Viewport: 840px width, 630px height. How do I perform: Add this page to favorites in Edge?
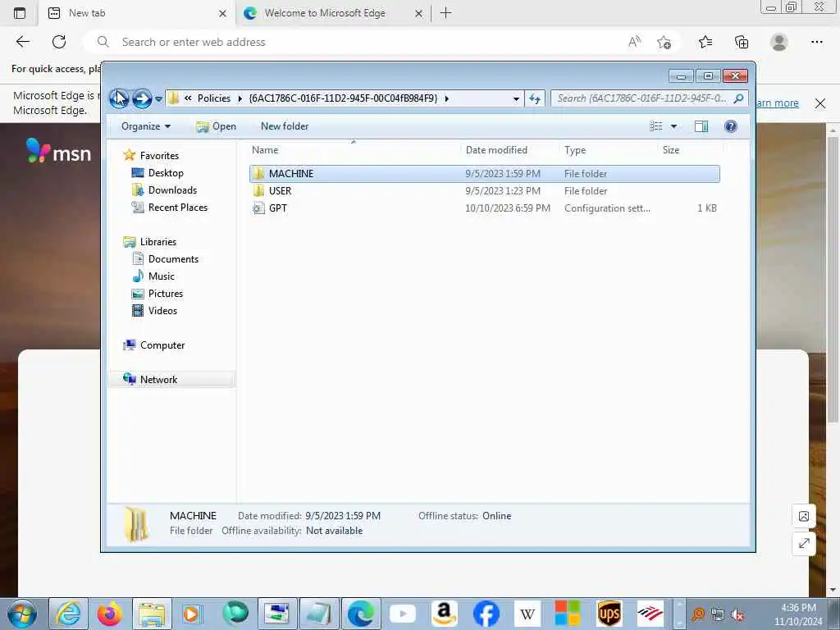(664, 42)
